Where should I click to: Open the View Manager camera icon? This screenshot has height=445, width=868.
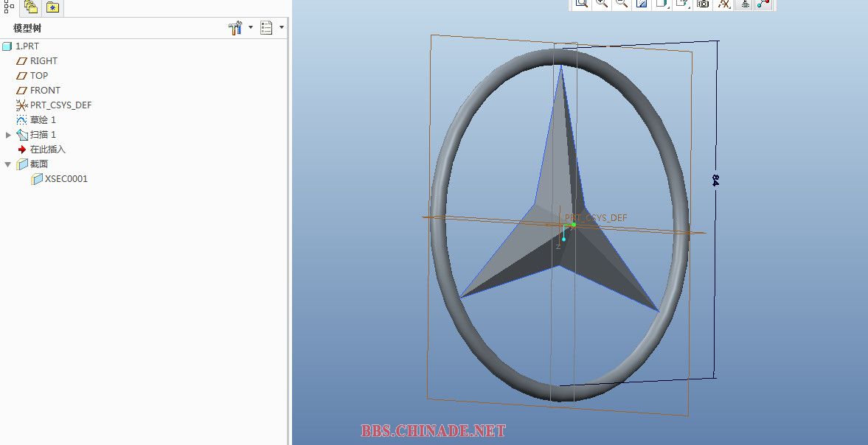click(x=703, y=4)
